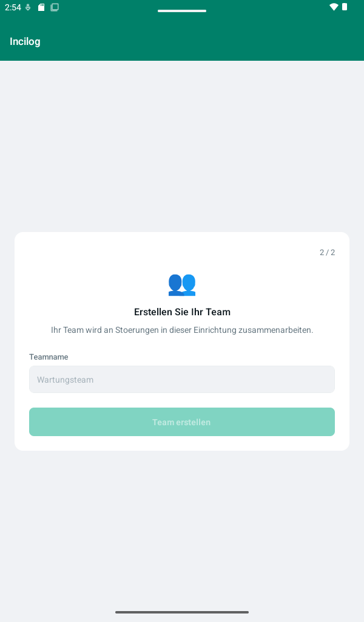
Task: Click the "Erstellen Sie Ihr Team" heading
Action: [x=182, y=312]
